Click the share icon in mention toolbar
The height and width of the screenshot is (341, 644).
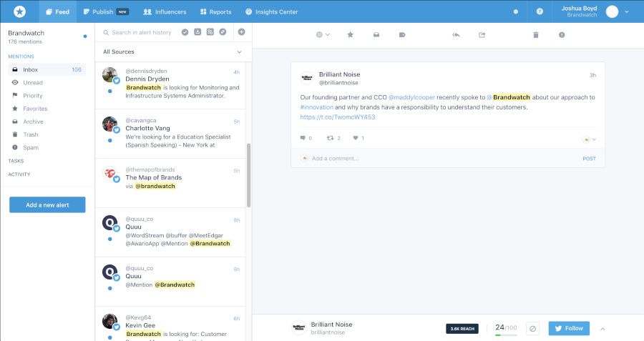[482, 34]
